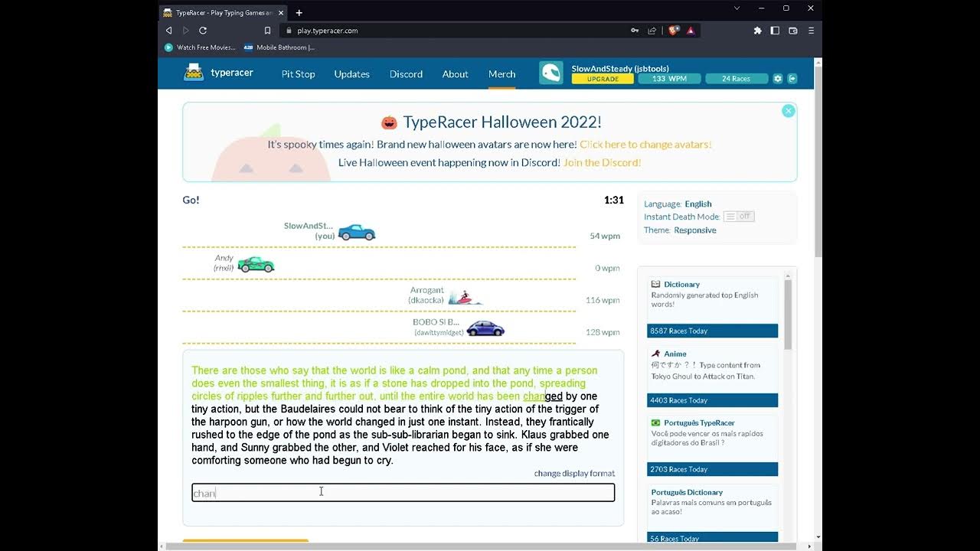Open the account settings gear icon
Screen dimensions: 980x551
point(778,78)
